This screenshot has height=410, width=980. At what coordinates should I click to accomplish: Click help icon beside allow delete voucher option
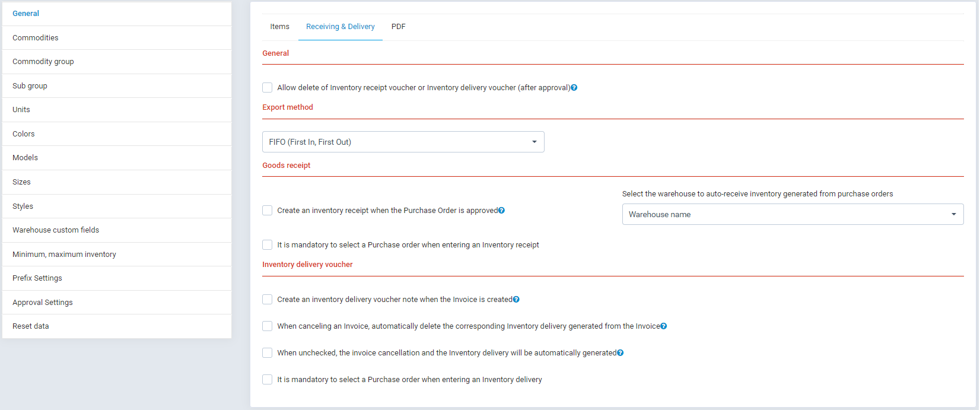(574, 88)
